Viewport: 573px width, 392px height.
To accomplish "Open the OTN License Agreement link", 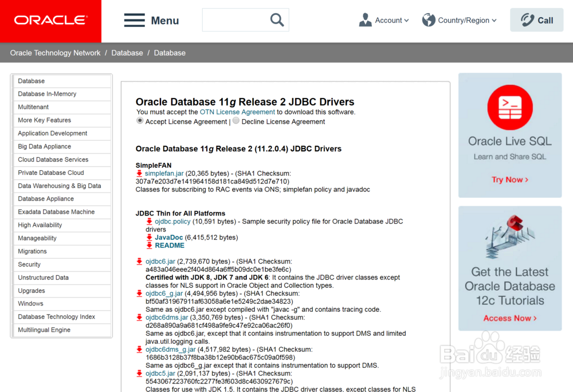I will 237,112.
